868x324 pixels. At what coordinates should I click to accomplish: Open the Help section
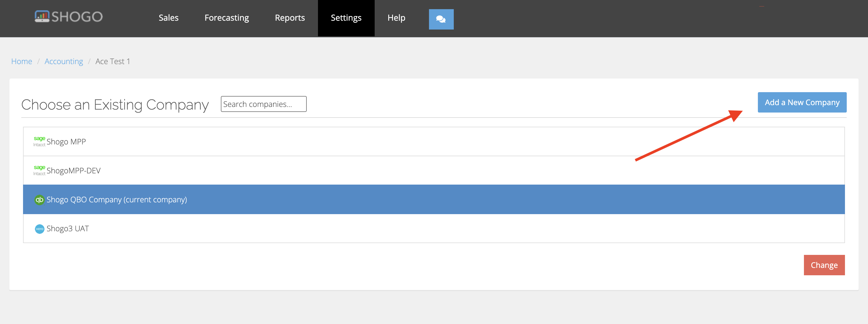click(x=396, y=17)
